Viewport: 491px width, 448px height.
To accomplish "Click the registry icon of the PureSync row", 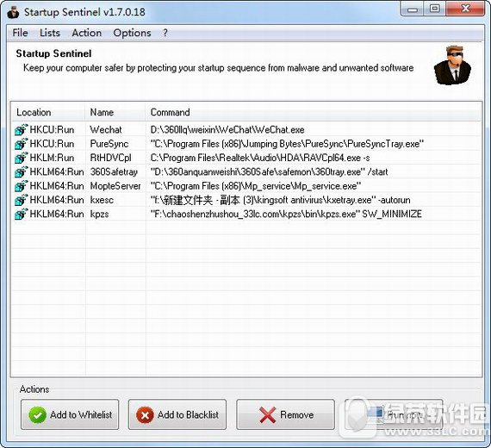I will coord(21,144).
